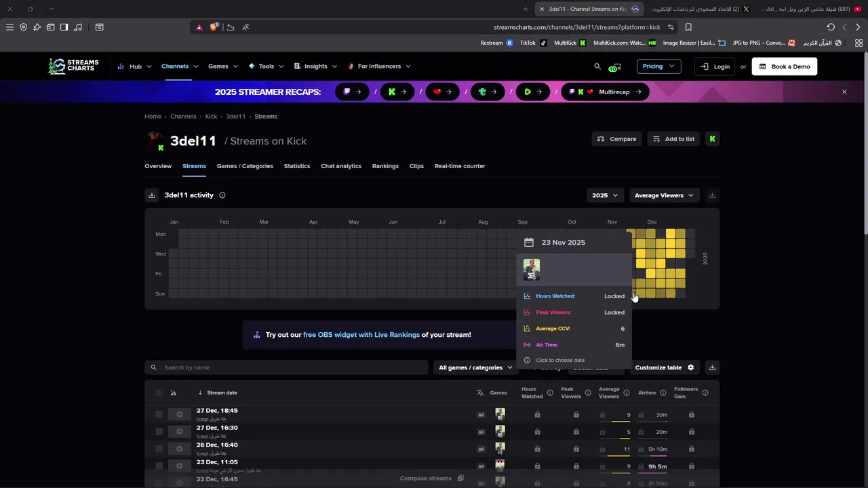The image size is (868, 488).
Task: Open the browser sidebar hamburger menu
Action: (9, 27)
